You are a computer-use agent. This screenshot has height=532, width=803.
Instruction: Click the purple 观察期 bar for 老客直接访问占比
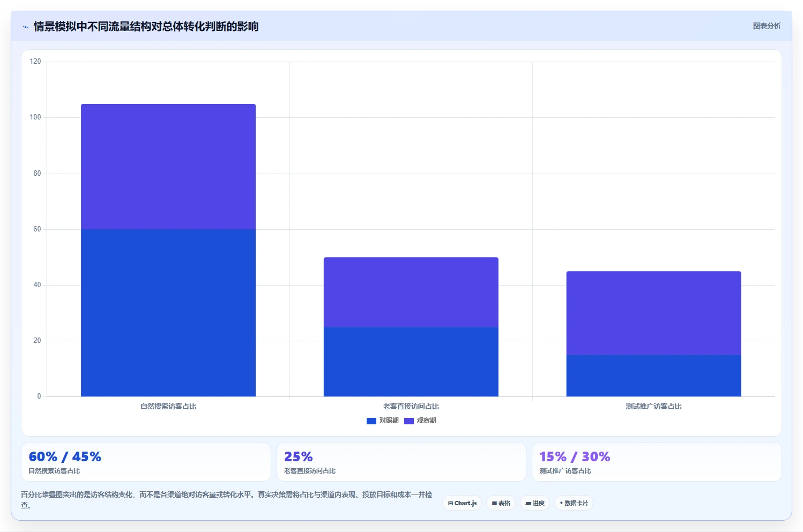[411, 292]
